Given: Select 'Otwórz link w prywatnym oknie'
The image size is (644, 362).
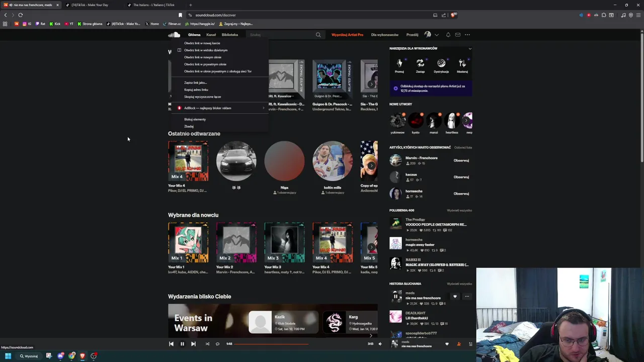Looking at the screenshot, I should point(205,64).
